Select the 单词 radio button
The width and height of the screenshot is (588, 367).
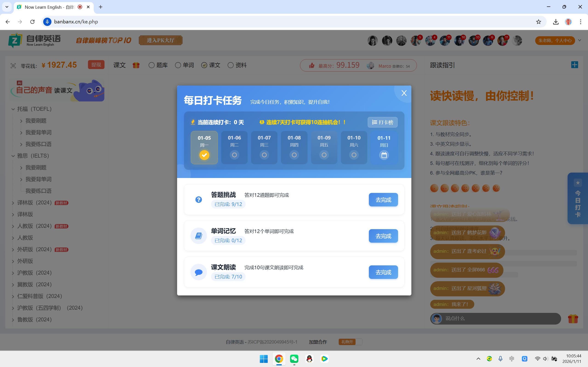click(178, 65)
